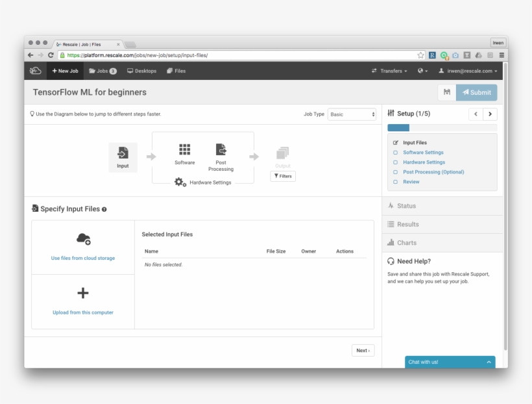Click the Software icon in the workflow diagram

point(184,149)
